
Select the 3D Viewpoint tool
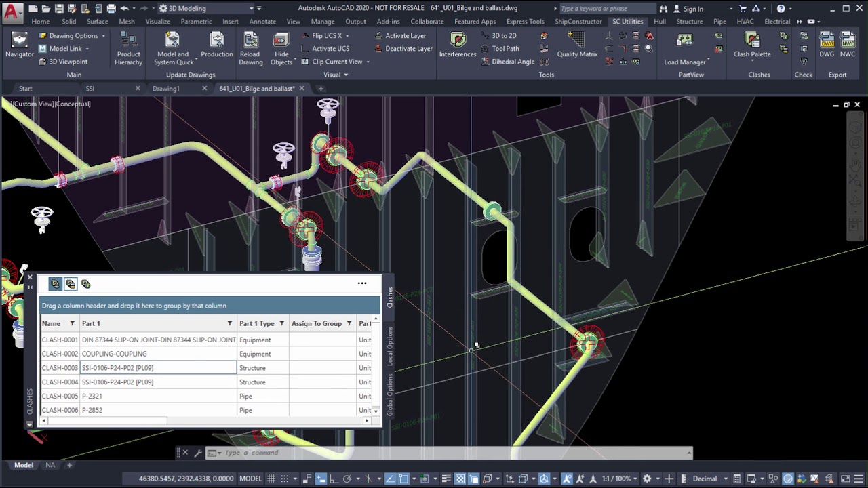(x=63, y=62)
